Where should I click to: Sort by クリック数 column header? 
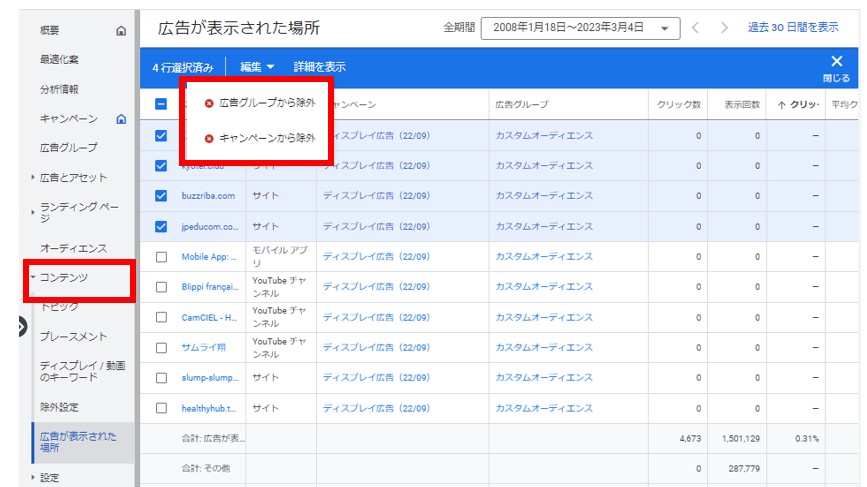(x=678, y=104)
